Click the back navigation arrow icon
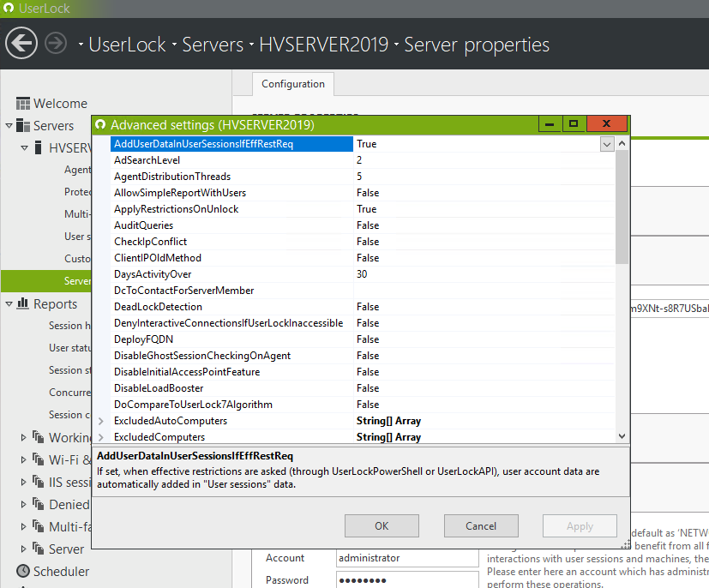 21,44
